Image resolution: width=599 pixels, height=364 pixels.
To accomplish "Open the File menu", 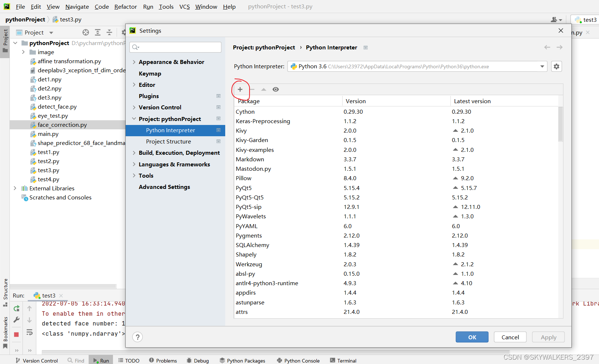I will click(x=20, y=7).
